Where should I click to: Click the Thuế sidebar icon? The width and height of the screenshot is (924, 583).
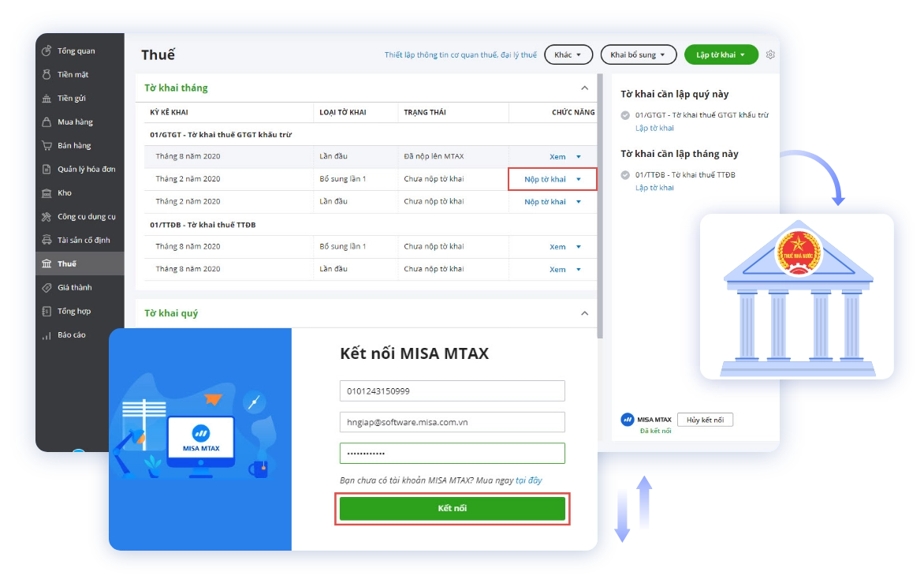click(x=47, y=263)
